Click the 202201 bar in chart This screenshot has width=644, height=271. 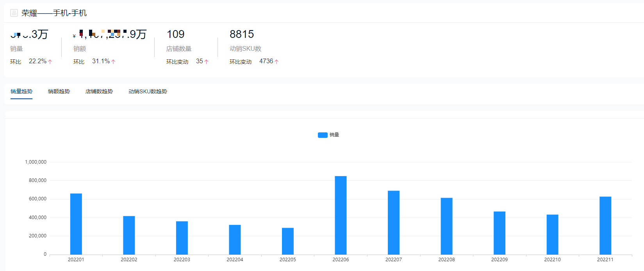click(76, 224)
